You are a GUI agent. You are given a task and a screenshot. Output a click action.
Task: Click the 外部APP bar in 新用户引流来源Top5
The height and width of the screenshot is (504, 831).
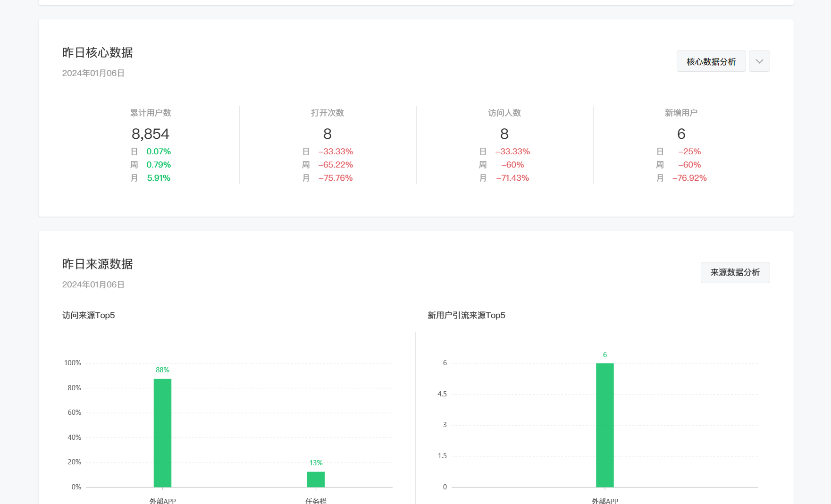(604, 425)
